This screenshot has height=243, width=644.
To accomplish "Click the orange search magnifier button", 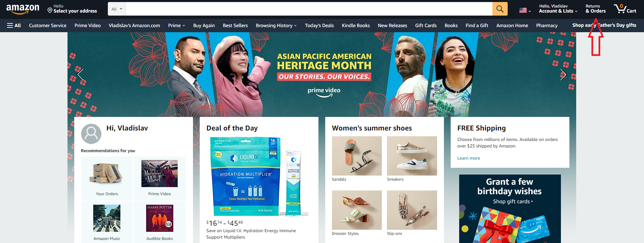I will pos(500,9).
